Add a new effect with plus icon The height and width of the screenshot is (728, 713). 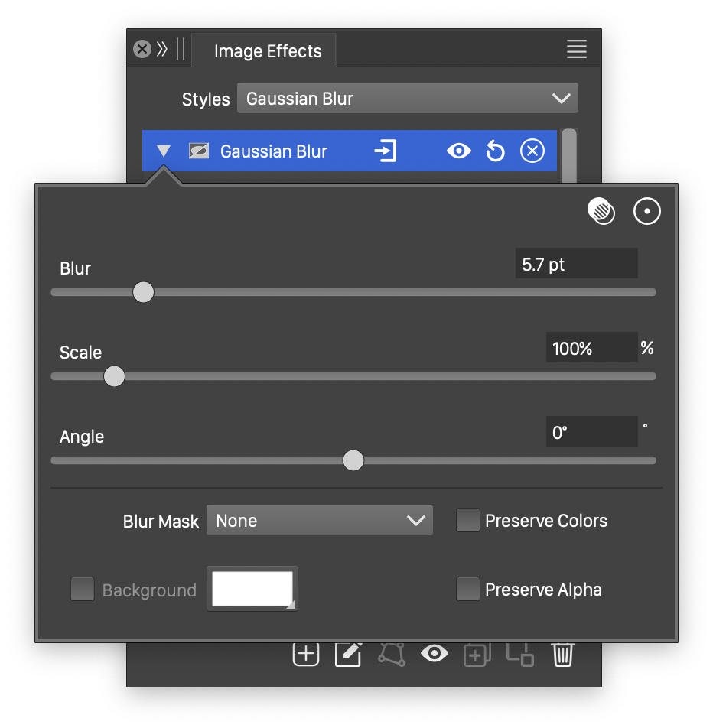tap(306, 654)
